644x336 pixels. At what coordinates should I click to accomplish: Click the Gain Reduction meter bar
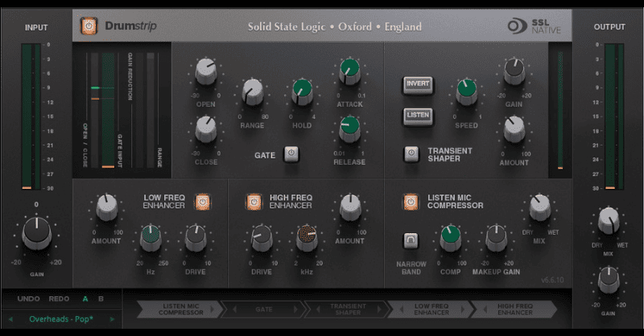point(138,110)
